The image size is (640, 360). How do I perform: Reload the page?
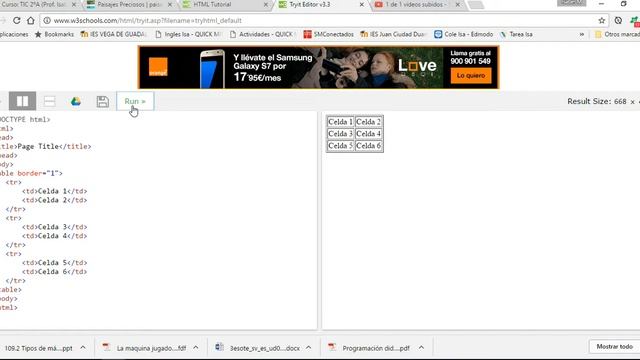16,20
